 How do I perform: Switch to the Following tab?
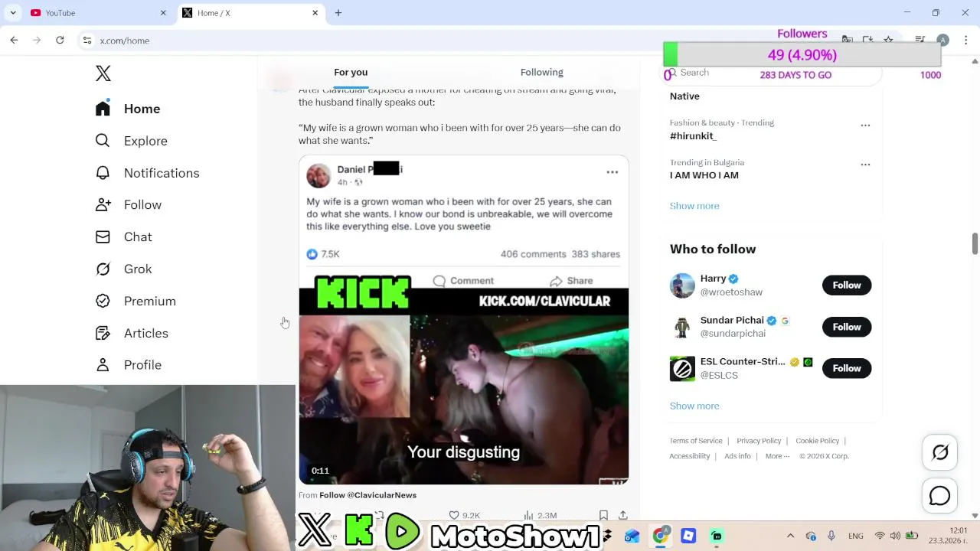(542, 72)
